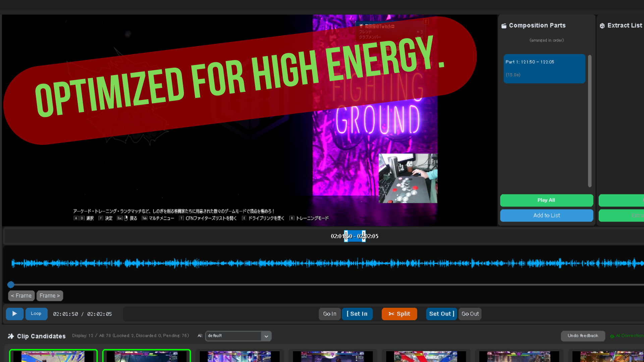
Task: Select the first clip candidate thumbnail
Action: (53, 356)
